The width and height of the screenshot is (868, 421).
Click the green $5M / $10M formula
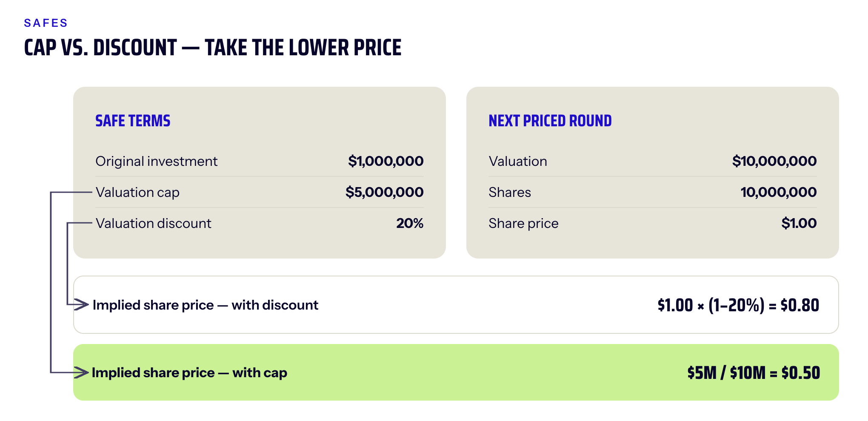[x=754, y=373]
